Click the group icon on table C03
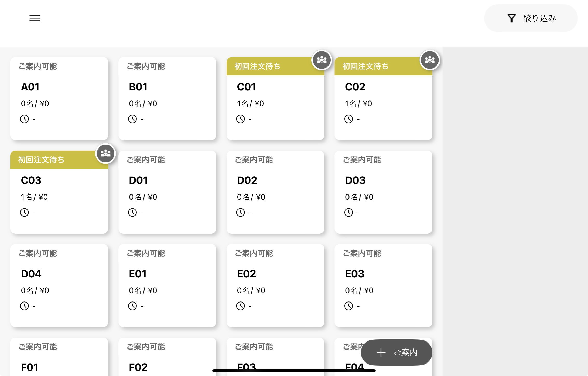Image resolution: width=588 pixels, height=376 pixels. click(x=105, y=153)
